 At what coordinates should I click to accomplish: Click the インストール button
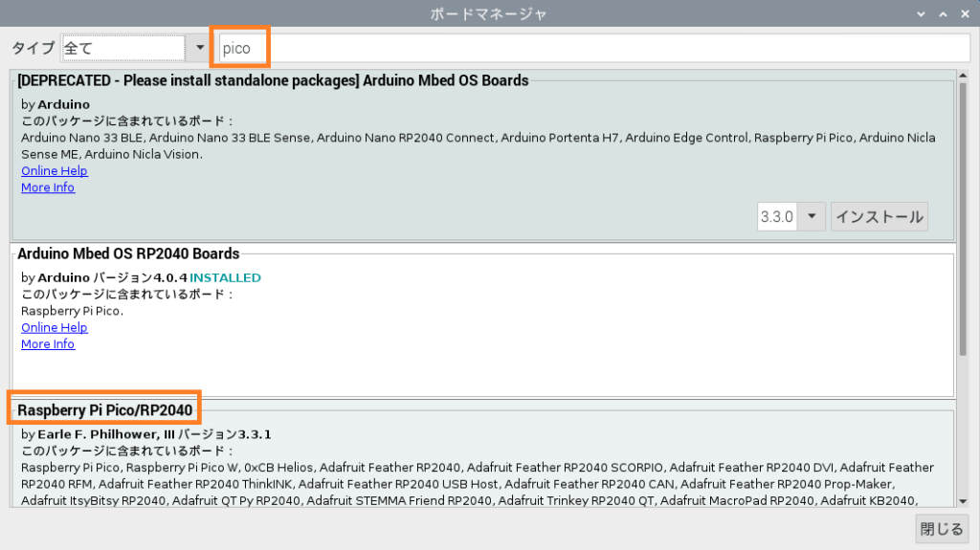(x=879, y=216)
